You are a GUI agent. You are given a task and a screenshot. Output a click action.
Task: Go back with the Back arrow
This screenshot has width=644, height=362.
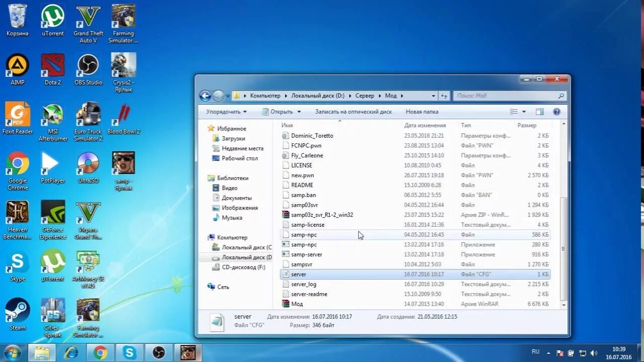(x=205, y=96)
